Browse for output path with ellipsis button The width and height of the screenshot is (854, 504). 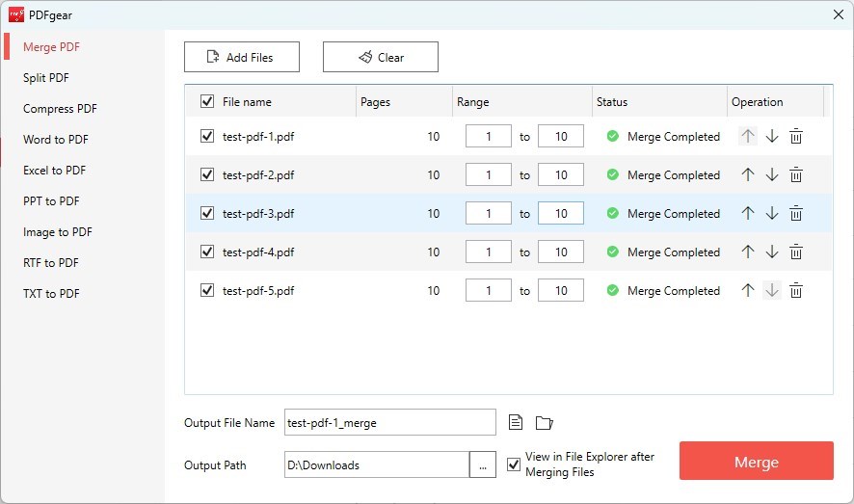pyautogui.click(x=482, y=464)
